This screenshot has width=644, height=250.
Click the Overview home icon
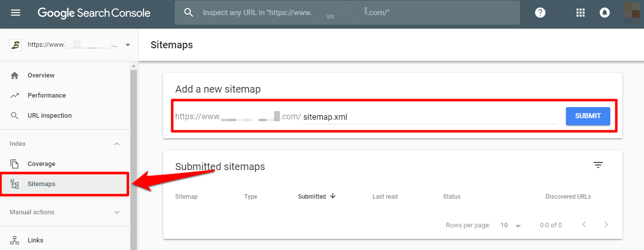pyautogui.click(x=15, y=75)
